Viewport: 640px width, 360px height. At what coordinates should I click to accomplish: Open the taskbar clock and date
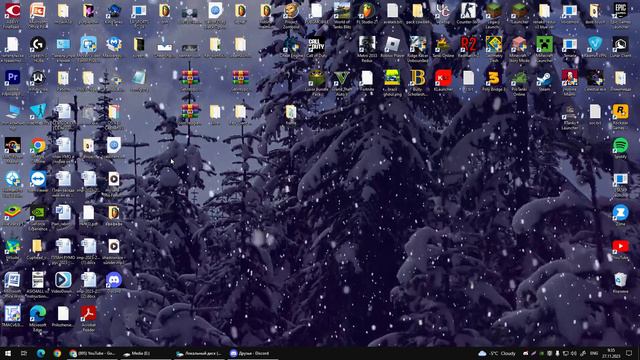tap(611, 353)
